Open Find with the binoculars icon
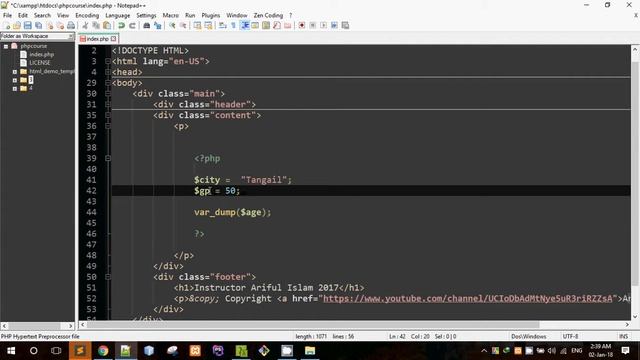Screen dimensions: 640x360 [147, 25]
